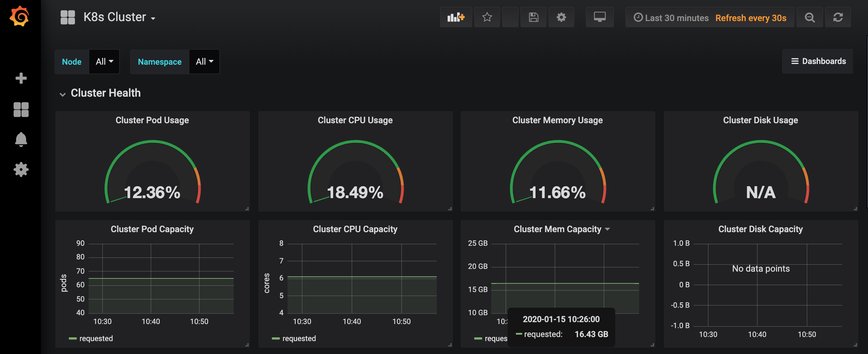This screenshot has width=868, height=354.
Task: Click the 18.49% CPU usage gauge
Action: tap(355, 172)
